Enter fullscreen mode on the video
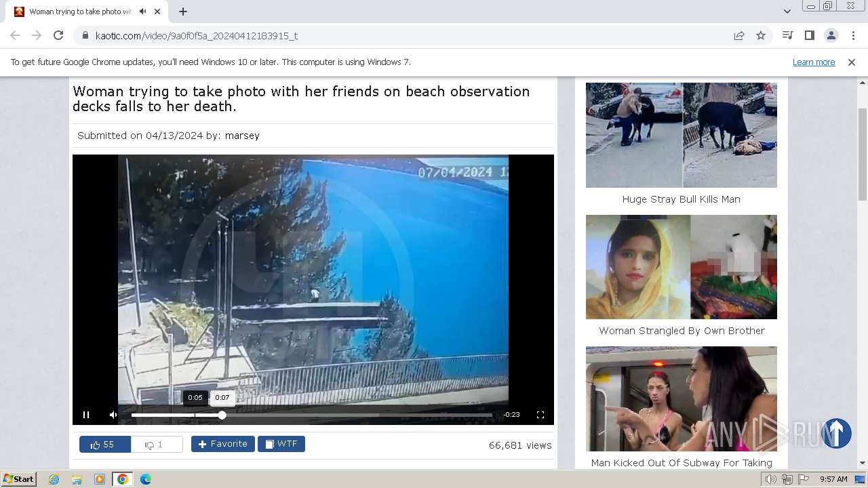 coord(540,415)
